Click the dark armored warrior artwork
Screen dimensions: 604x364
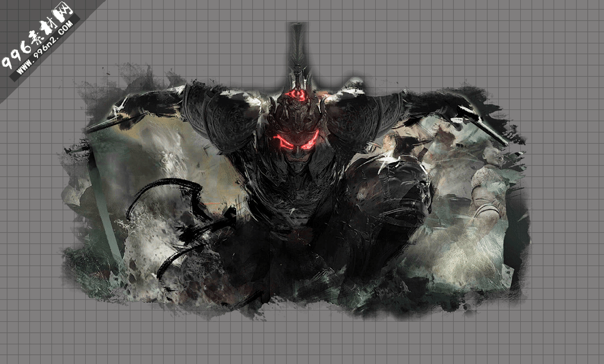pyautogui.click(x=296, y=171)
